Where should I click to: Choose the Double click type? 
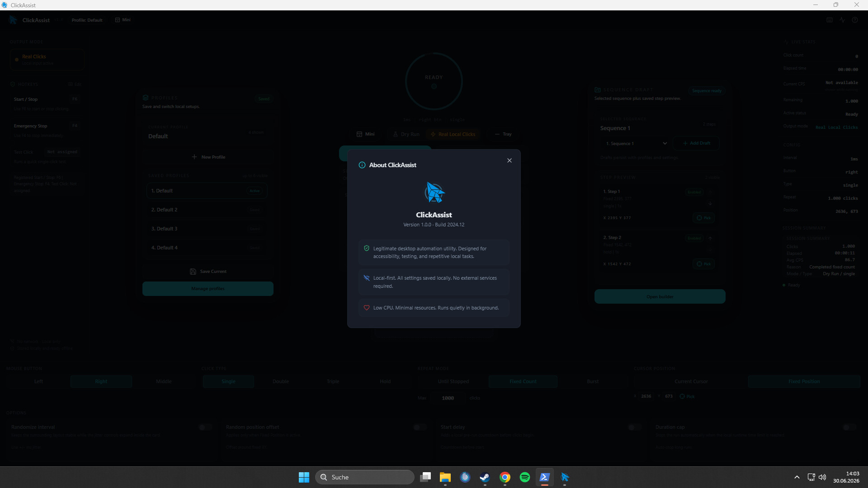pos(281,381)
